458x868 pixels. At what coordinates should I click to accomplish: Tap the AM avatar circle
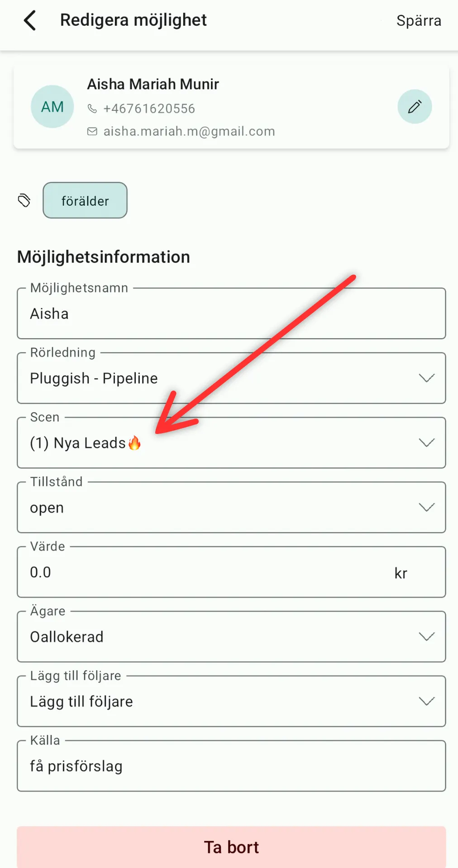(x=52, y=107)
